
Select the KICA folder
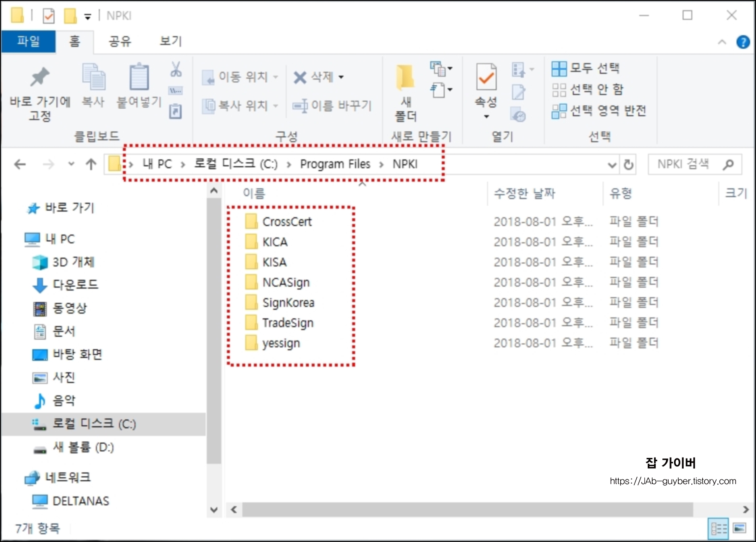pos(266,242)
